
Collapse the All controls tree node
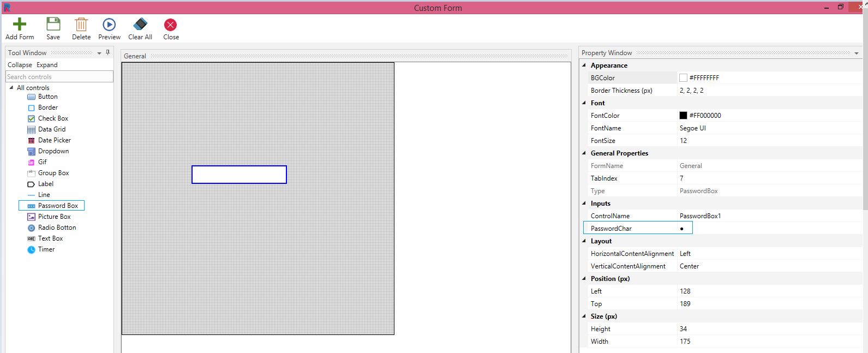coord(11,88)
